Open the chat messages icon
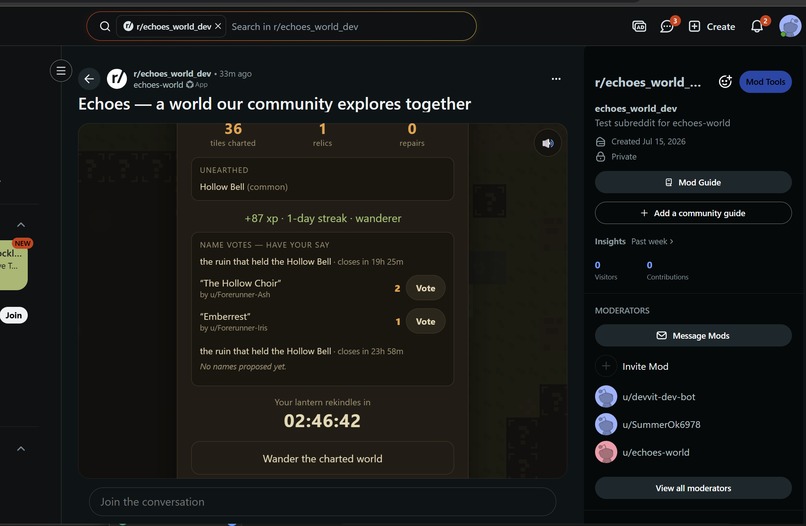The height and width of the screenshot is (526, 806). pyautogui.click(x=667, y=26)
